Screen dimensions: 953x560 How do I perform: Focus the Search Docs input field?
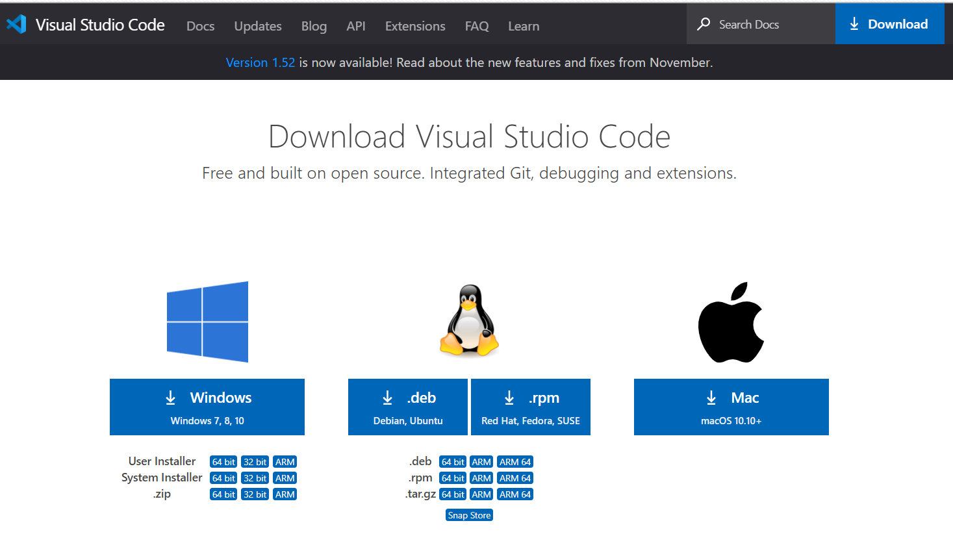tap(761, 24)
